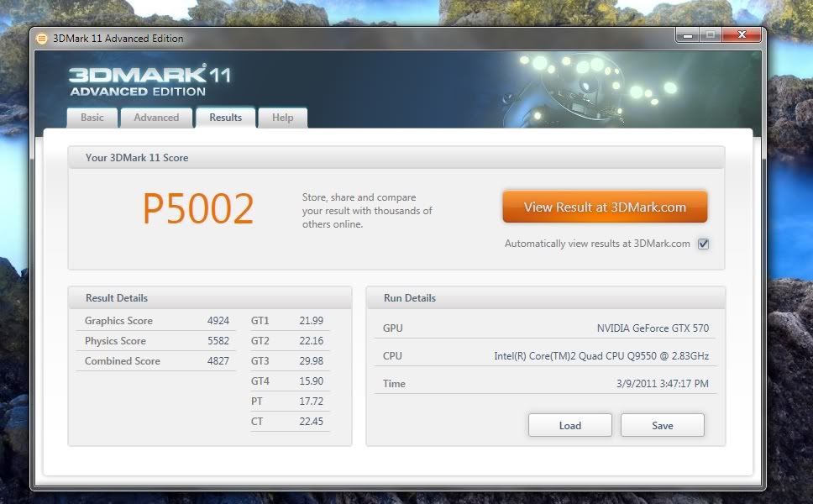813x504 pixels.
Task: Select the Combined Score value 4827
Action: click(x=218, y=361)
